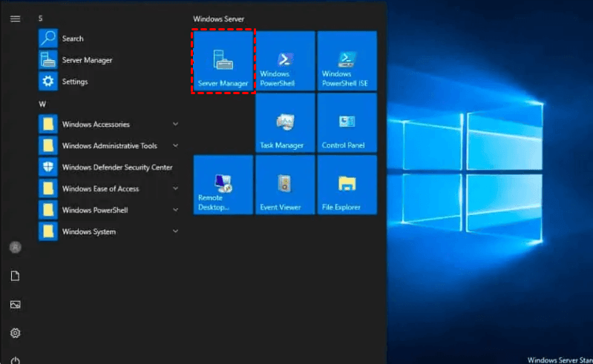Click the 'W' letter group header
This screenshot has width=593, height=364.
[42, 105]
